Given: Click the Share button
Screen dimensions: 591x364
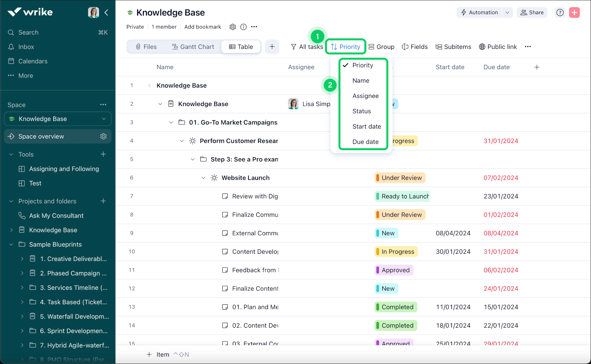Looking at the screenshot, I should (532, 12).
